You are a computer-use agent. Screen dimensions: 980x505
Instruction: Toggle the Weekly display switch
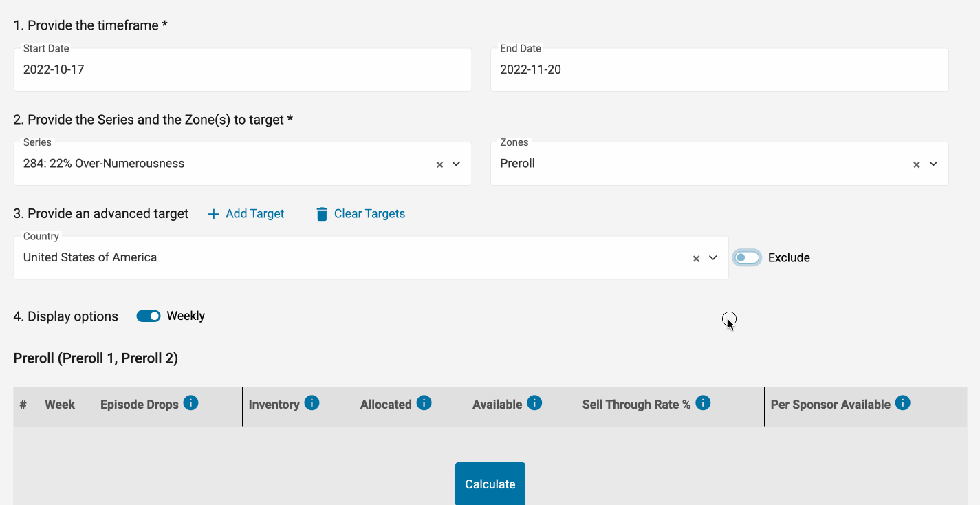click(x=149, y=316)
